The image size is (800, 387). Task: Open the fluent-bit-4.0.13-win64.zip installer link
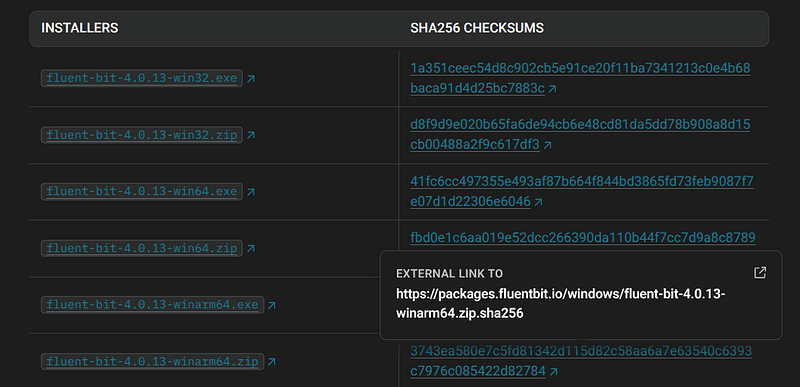[142, 248]
